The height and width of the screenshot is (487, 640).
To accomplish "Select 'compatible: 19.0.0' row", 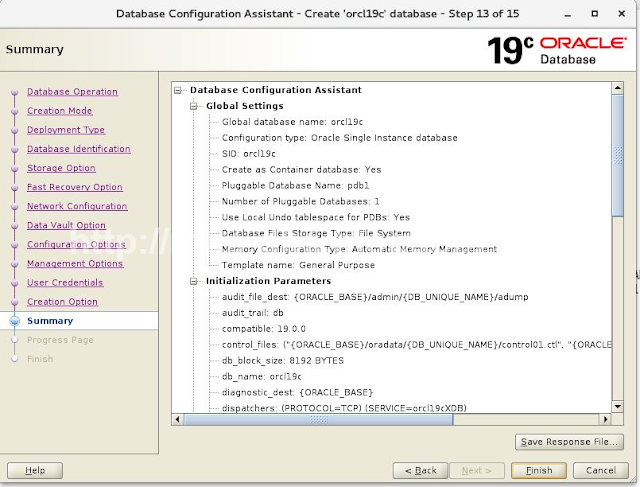I will pyautogui.click(x=264, y=329).
